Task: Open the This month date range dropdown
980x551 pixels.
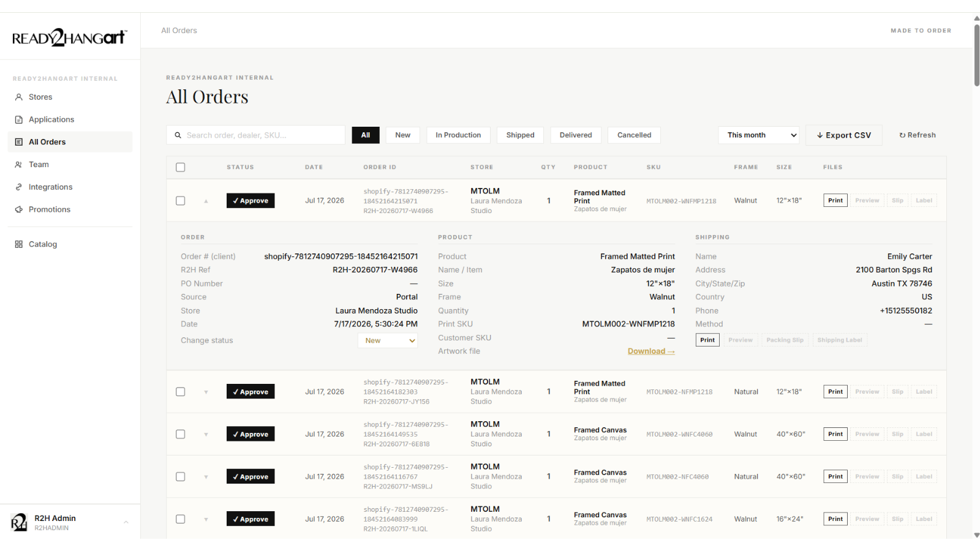Action: tap(759, 135)
